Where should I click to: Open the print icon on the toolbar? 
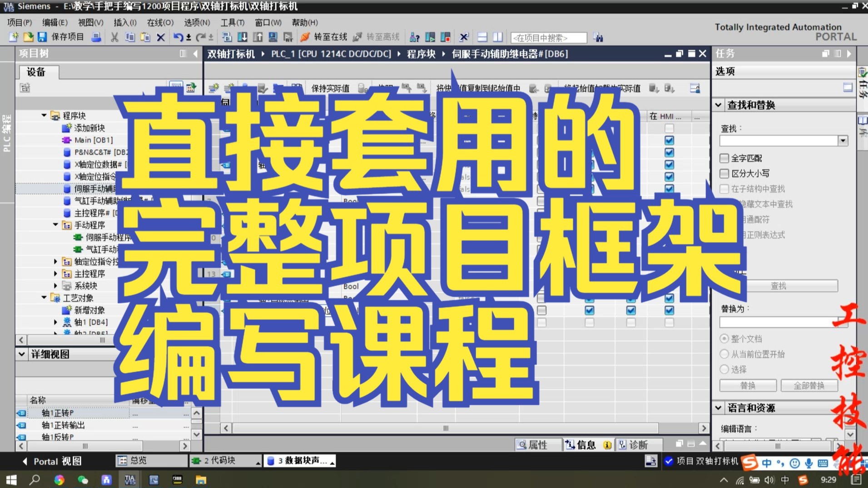(x=95, y=37)
